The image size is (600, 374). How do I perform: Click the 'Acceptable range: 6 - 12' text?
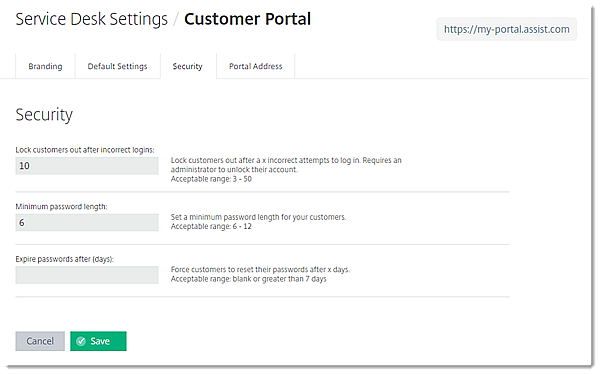(211, 227)
